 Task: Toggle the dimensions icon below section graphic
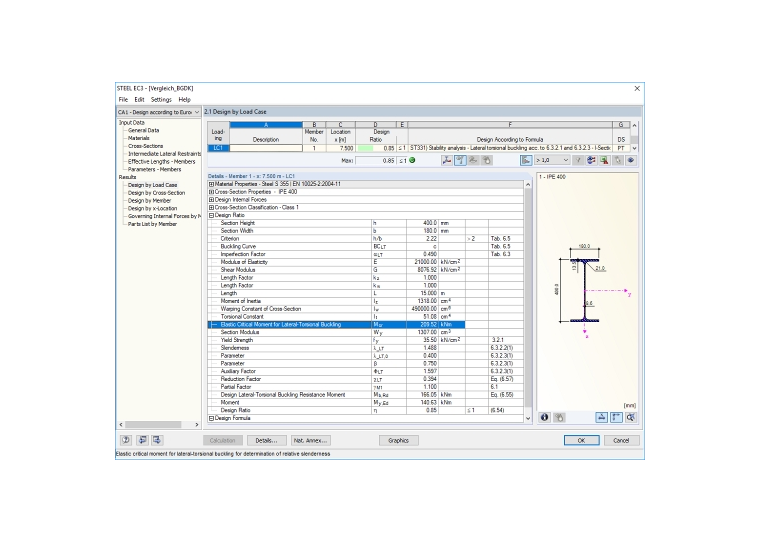tap(616, 417)
